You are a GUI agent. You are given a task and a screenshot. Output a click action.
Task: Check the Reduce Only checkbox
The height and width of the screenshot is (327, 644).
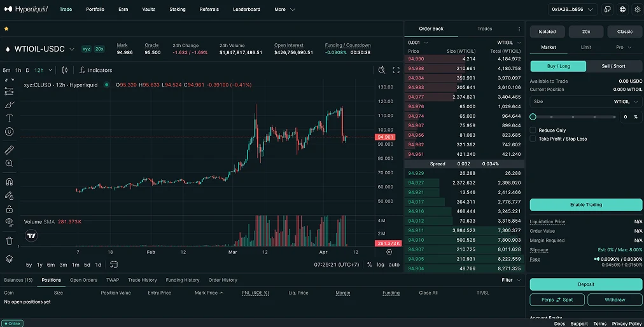[533, 130]
